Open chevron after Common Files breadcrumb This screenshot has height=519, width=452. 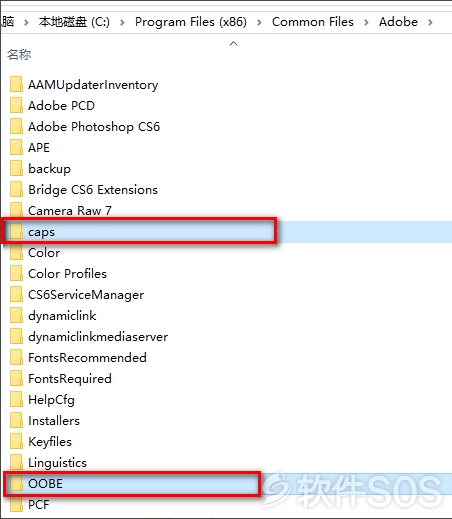[x=366, y=22]
